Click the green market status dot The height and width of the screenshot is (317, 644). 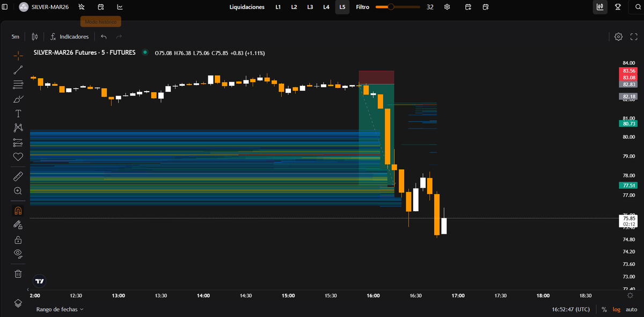(145, 53)
